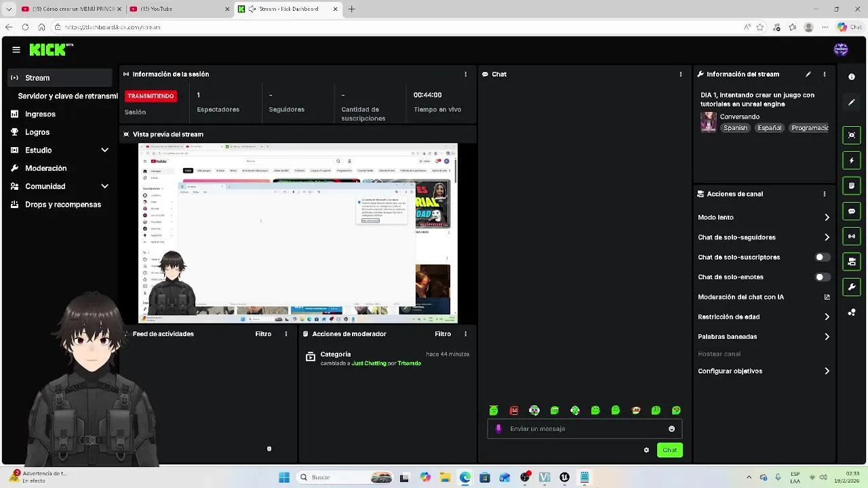Toggle the camera widget icon in rail
Screen dimensions: 868x488
coord(852,262)
